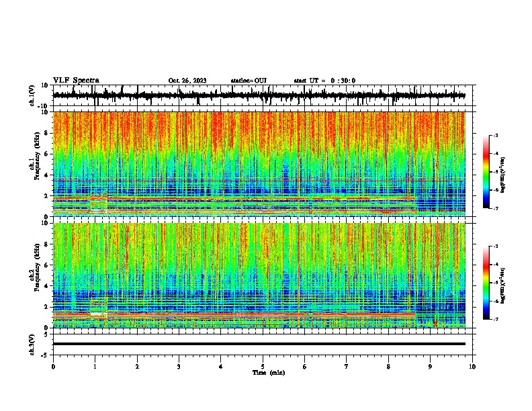The width and height of the screenshot is (532, 411).
Task: Click the 'start UT = 0 :30: 0' text
Action: pyautogui.click(x=324, y=81)
